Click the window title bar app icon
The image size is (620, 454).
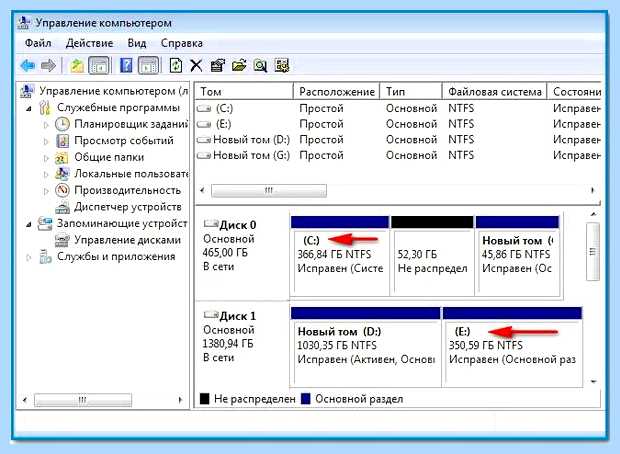24,23
